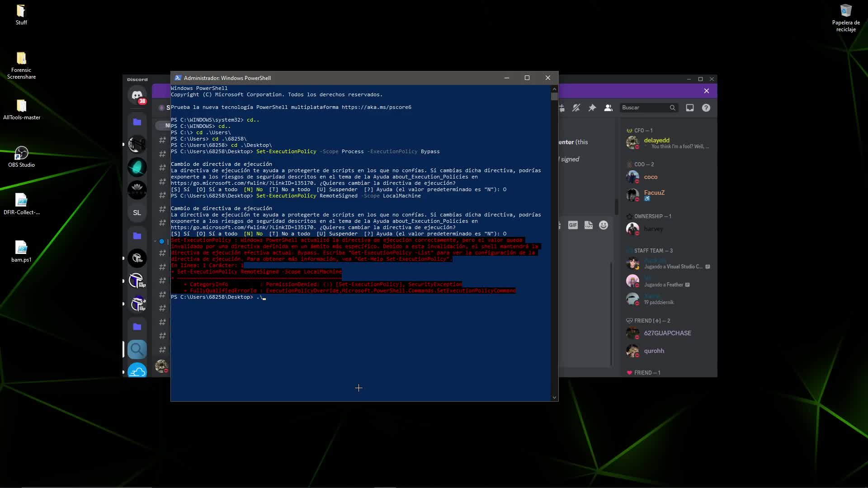Select the SL server icon
The width and height of the screenshot is (868, 488).
(x=137, y=212)
